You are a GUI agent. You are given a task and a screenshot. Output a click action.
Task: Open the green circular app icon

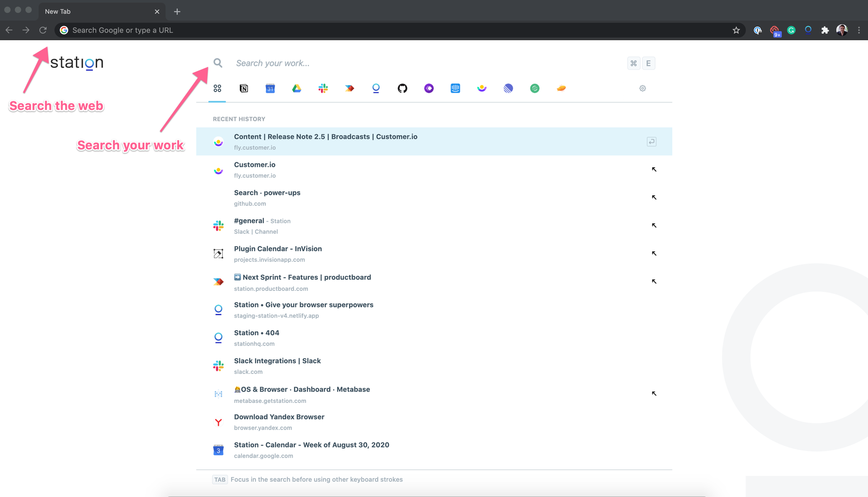[x=535, y=88]
